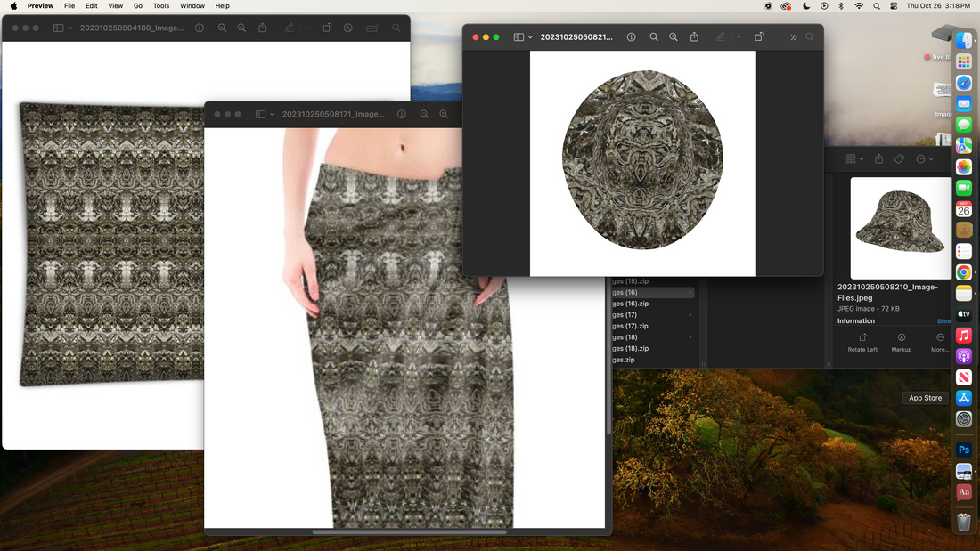Viewport: 980px width, 551px height.
Task: Click the Finder share icon above hat preview
Action: 879,159
